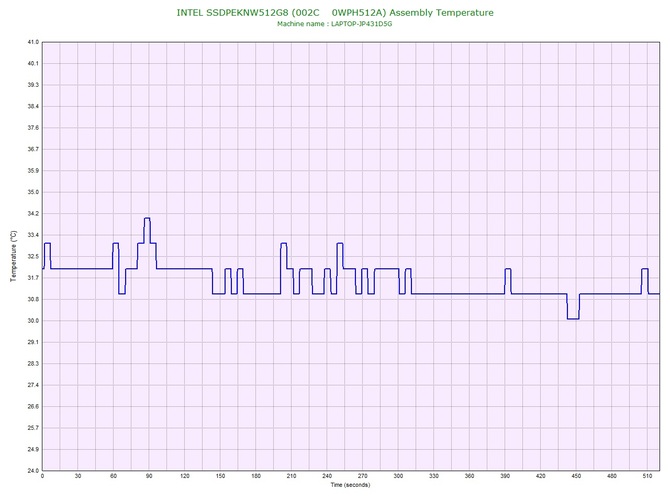Click the 'Temperature (°C)' y-axis label
This screenshot has height=502, width=670.
click(13, 256)
